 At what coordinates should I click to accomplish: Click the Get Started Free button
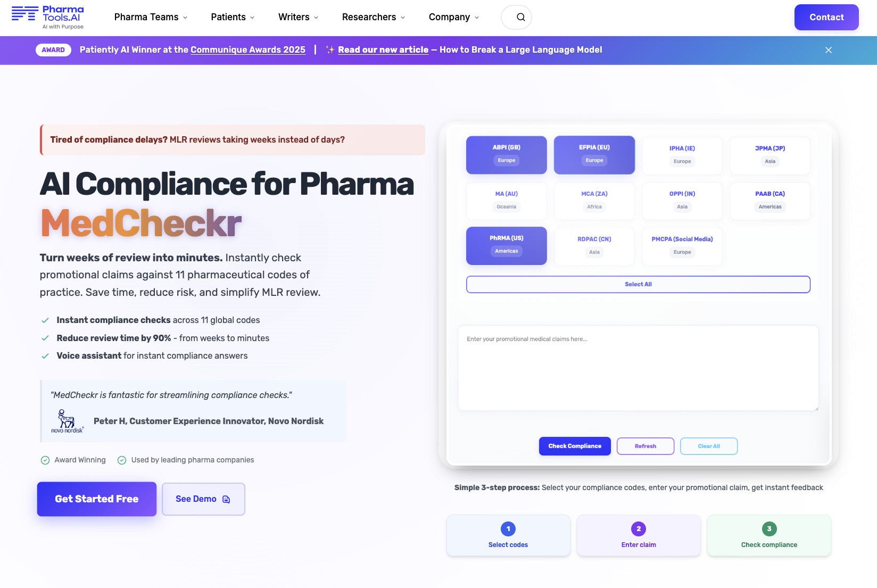coord(96,499)
